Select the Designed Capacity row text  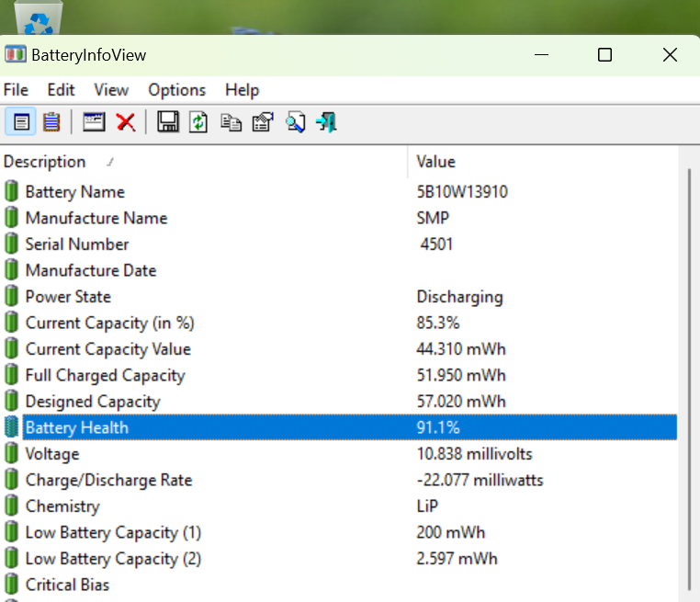93,402
